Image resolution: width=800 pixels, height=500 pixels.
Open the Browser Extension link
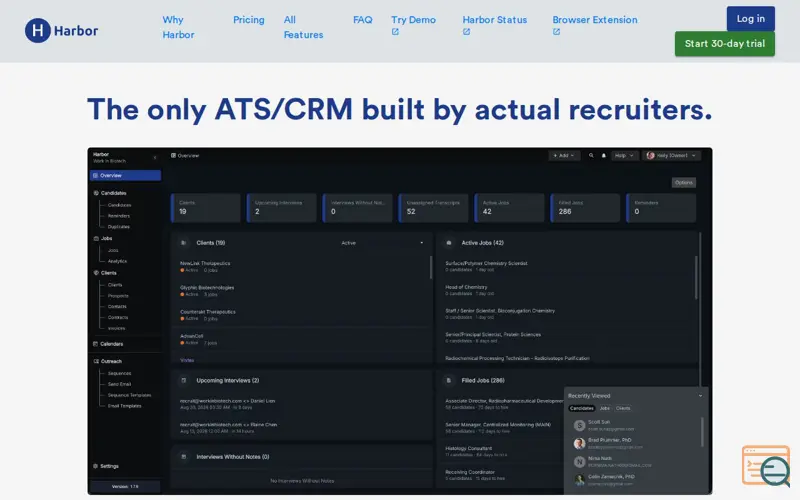[x=594, y=20]
